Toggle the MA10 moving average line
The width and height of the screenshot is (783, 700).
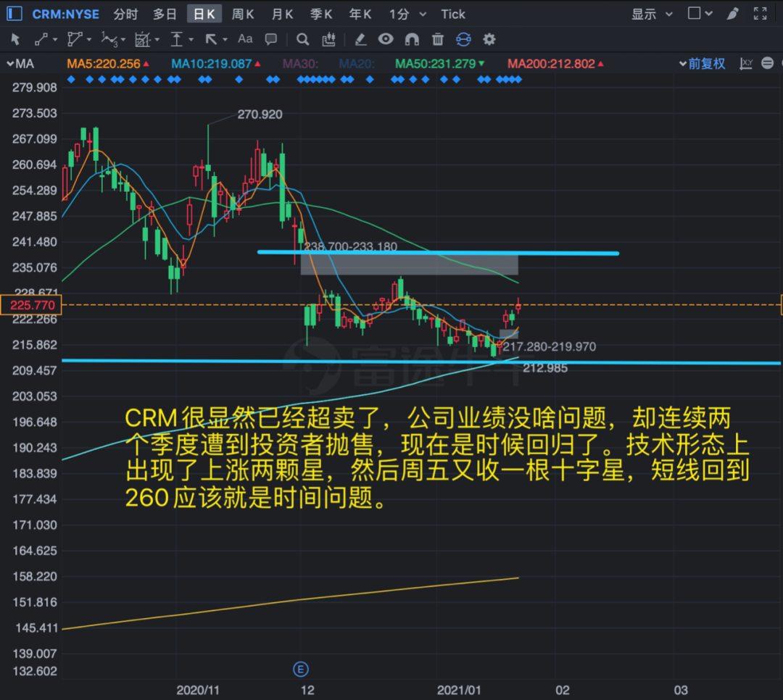click(x=216, y=64)
